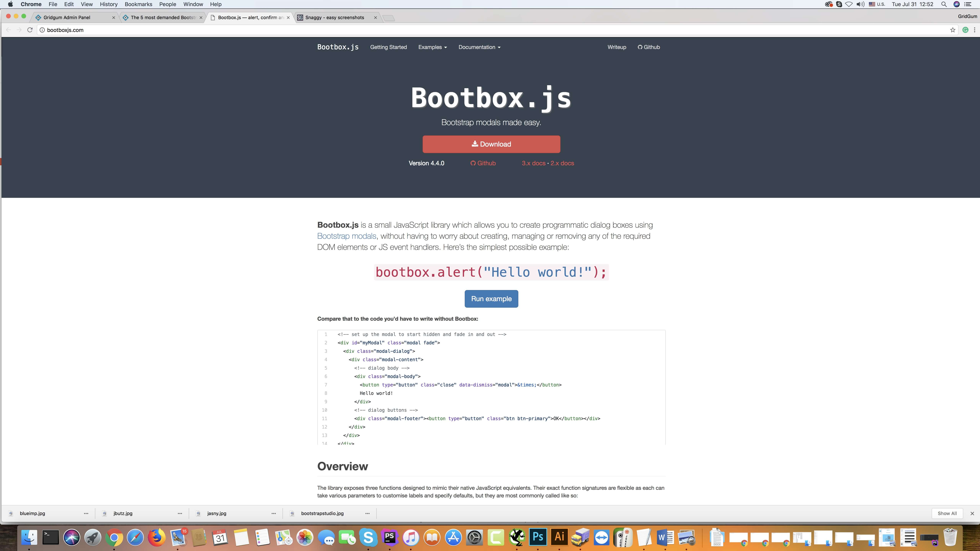The height and width of the screenshot is (551, 980).
Task: Open Skype from the dock
Action: coord(368,537)
